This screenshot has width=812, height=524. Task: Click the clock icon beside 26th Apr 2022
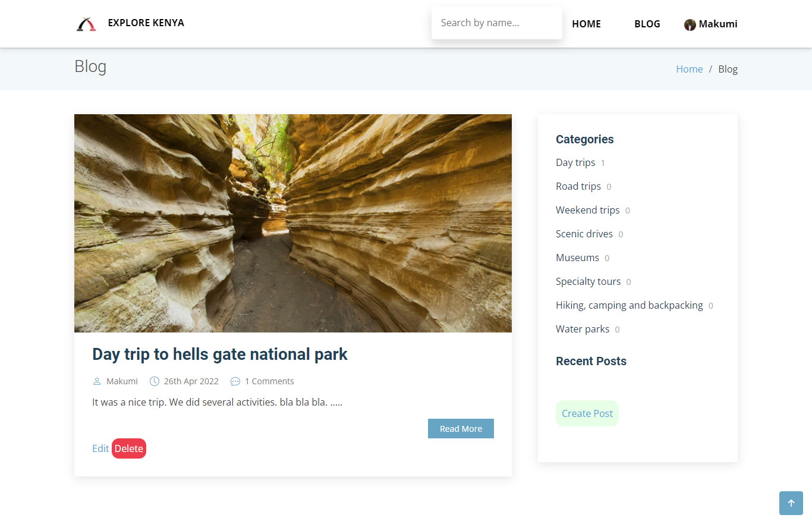click(155, 381)
